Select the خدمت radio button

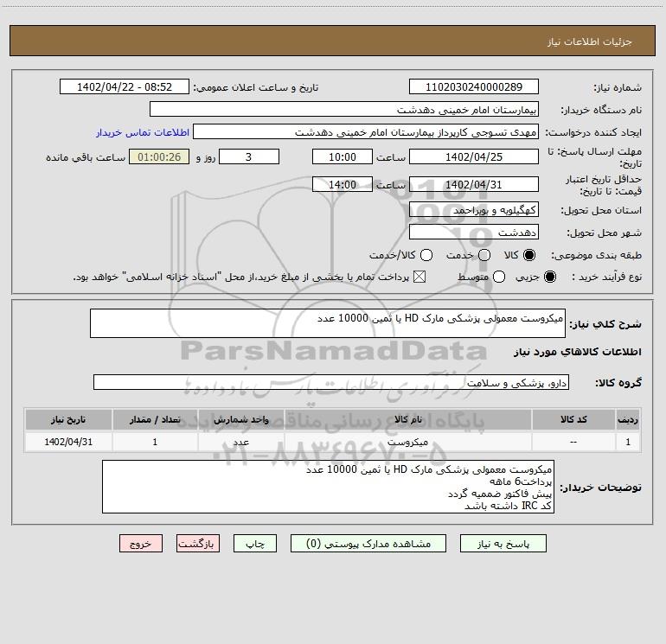[x=484, y=255]
